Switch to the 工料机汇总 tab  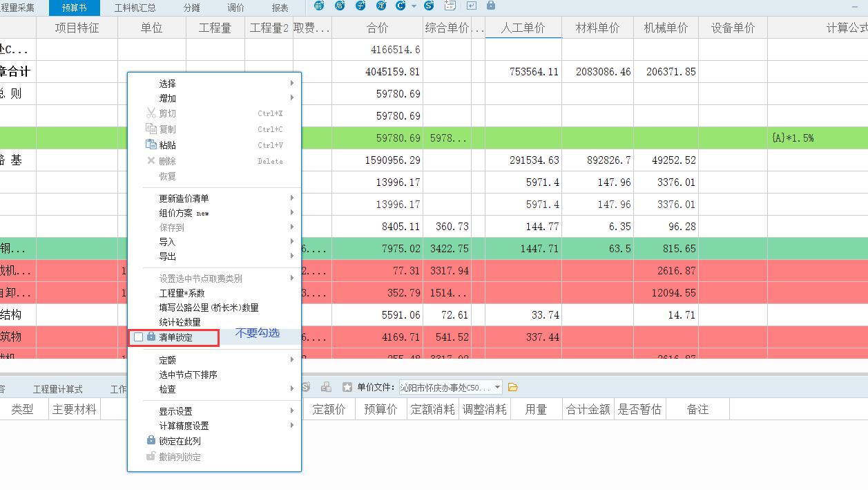(135, 8)
